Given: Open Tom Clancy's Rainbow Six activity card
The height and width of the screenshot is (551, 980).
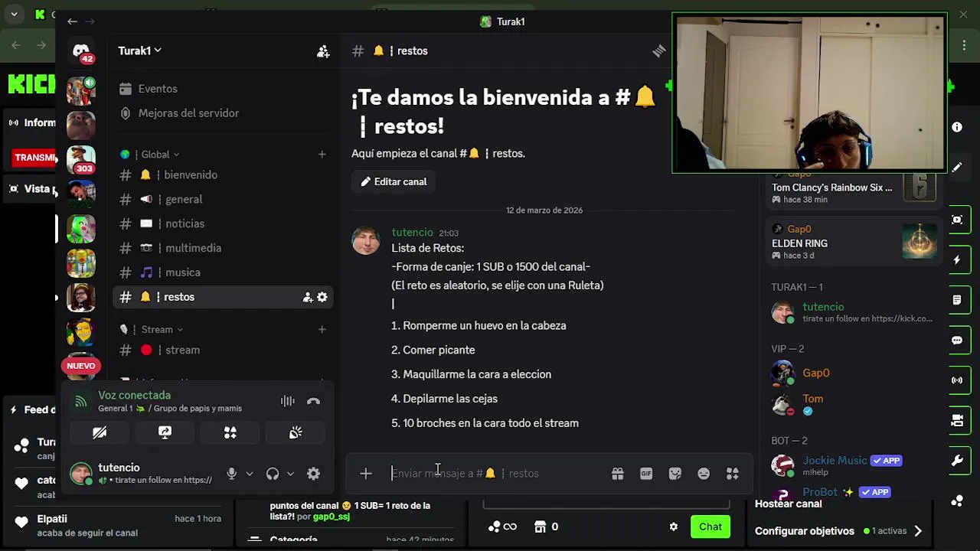Looking at the screenshot, I should pyautogui.click(x=854, y=188).
